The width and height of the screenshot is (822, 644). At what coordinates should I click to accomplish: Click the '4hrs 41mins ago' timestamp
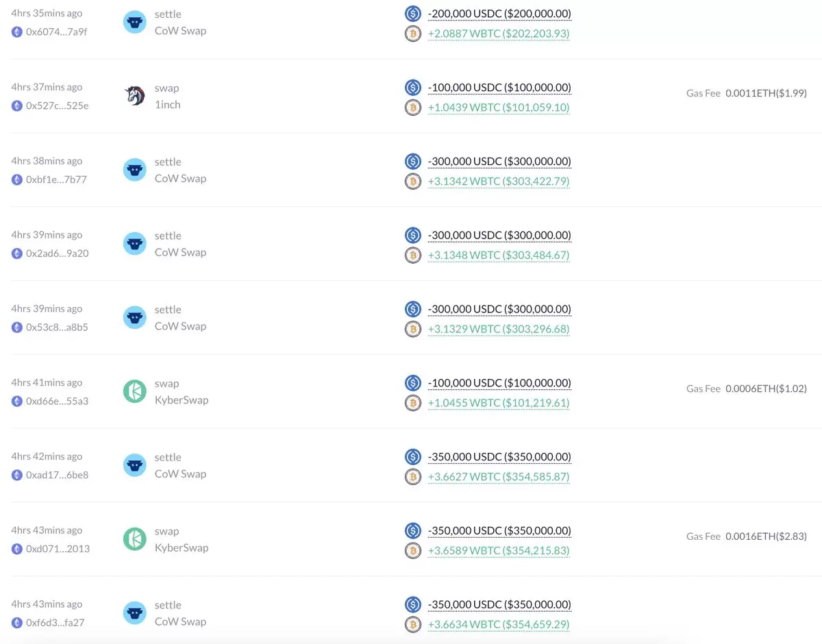pos(47,383)
